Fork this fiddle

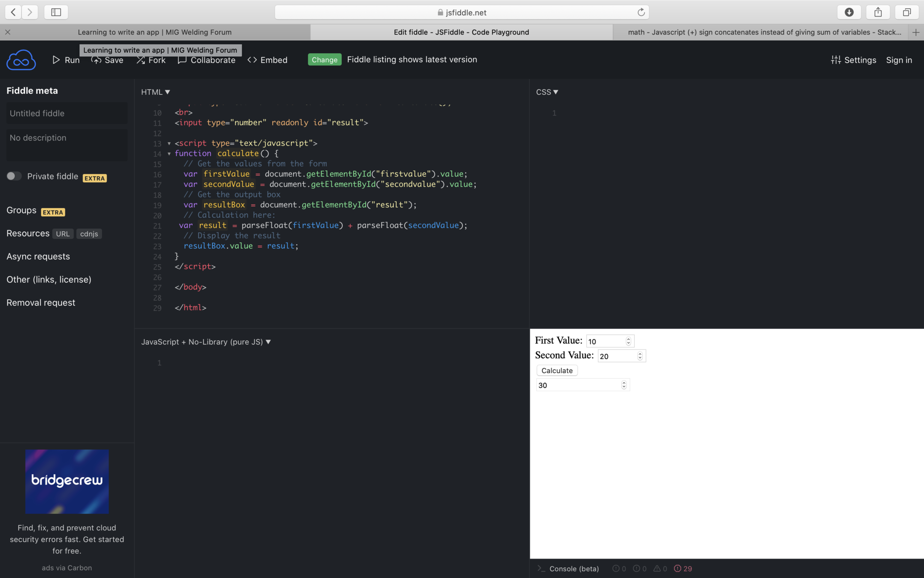(x=151, y=60)
